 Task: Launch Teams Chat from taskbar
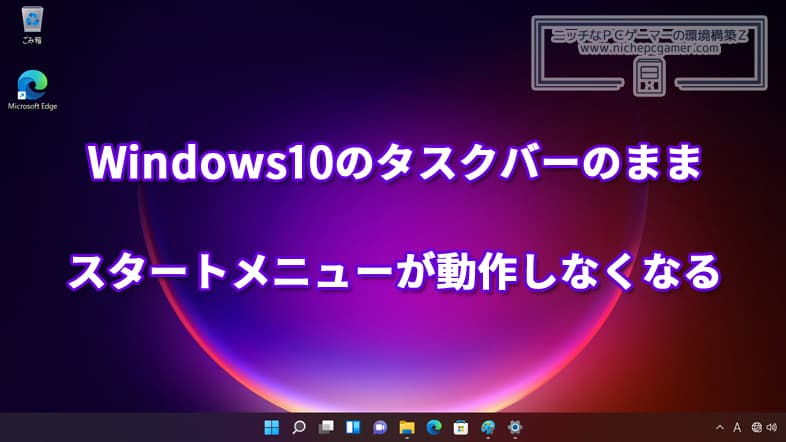(380, 427)
